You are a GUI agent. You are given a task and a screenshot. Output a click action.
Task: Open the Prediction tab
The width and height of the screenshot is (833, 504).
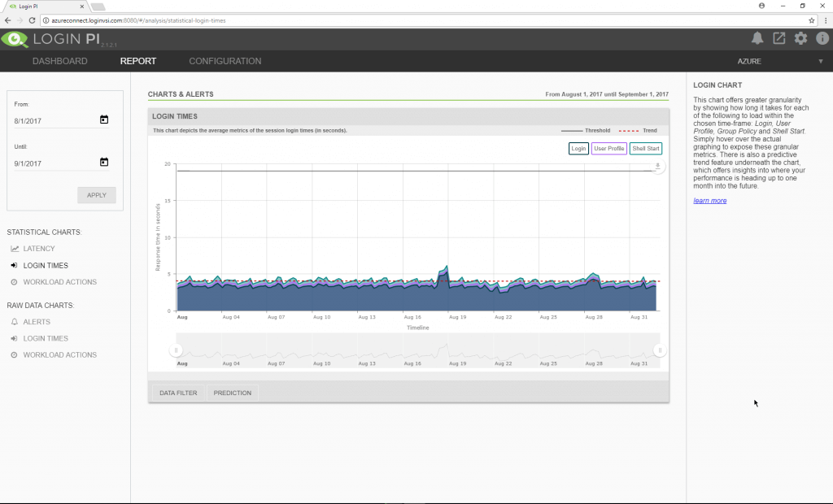point(232,393)
